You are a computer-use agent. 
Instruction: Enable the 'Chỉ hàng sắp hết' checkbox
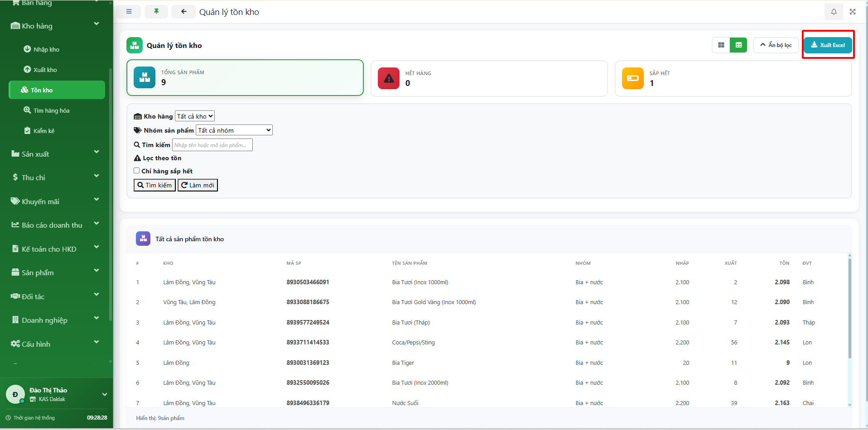(x=136, y=171)
